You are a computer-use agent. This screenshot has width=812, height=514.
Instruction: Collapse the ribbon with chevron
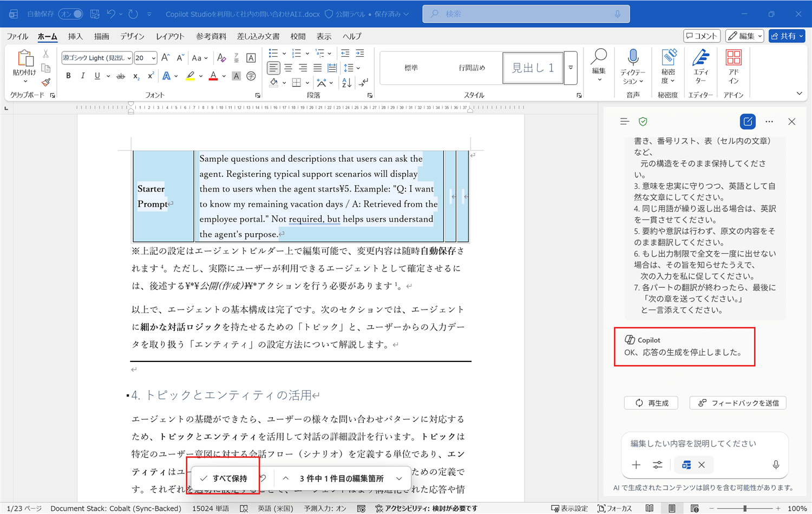click(x=800, y=94)
